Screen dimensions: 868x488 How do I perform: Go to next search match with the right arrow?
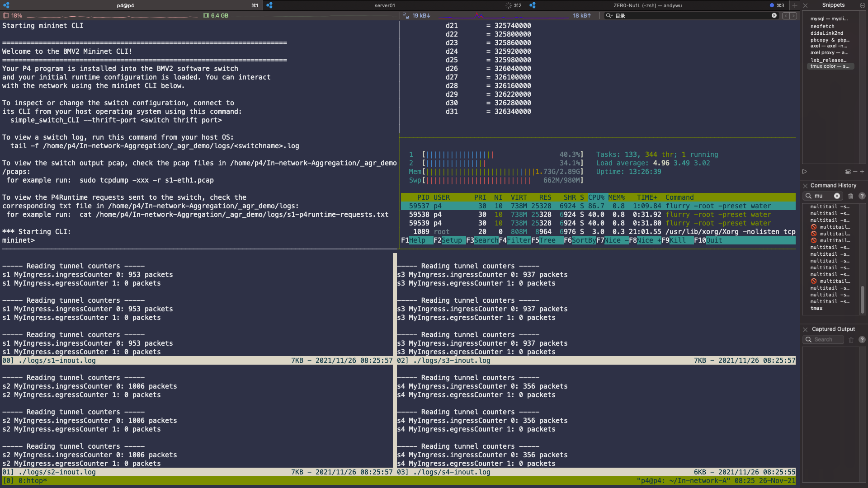tap(793, 16)
